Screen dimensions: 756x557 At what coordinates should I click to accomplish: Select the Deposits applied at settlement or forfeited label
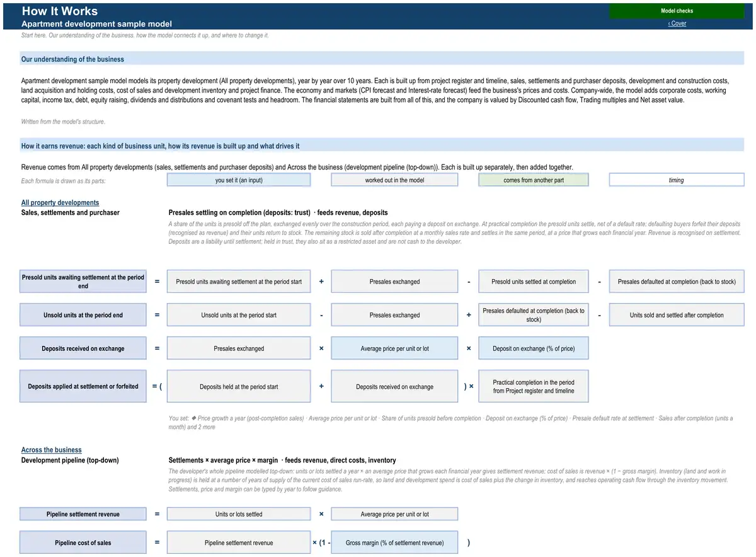pos(83,386)
